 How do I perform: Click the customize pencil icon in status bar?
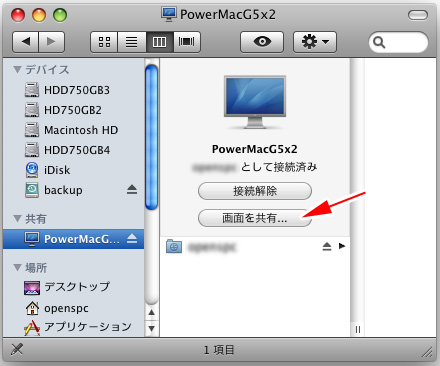pos(17,349)
